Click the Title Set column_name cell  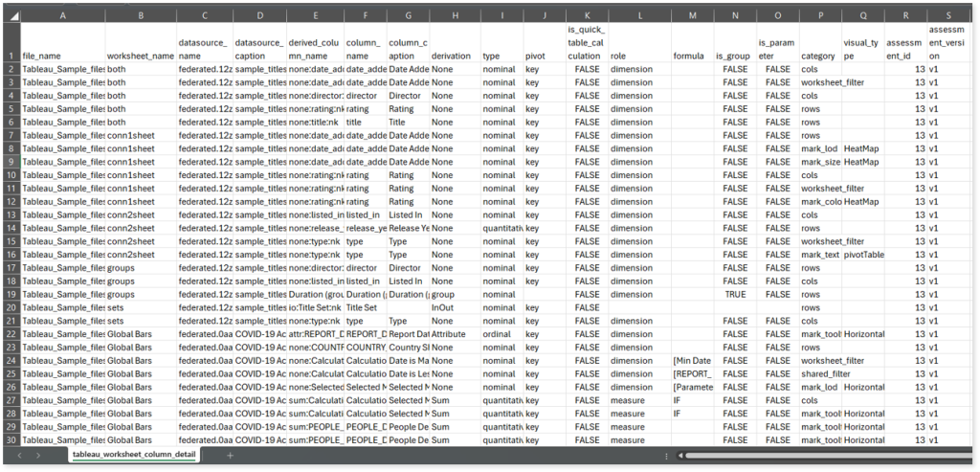click(x=365, y=307)
